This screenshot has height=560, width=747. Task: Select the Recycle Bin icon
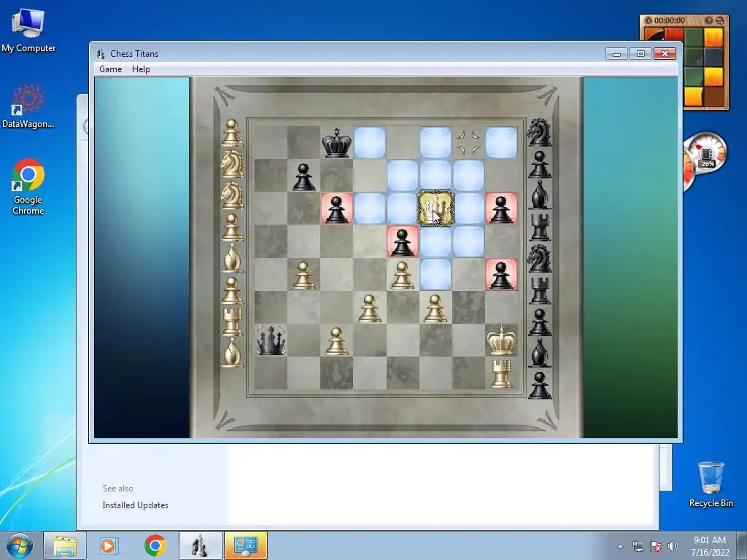pyautogui.click(x=711, y=484)
